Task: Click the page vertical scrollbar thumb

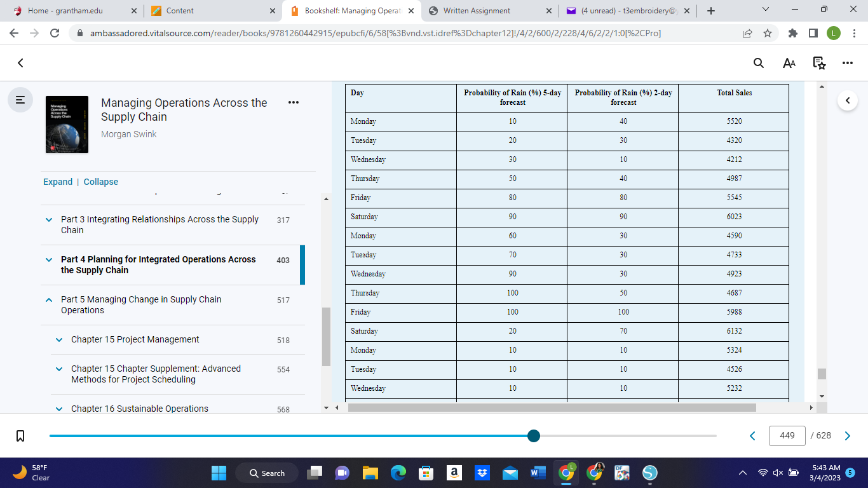Action: pos(822,374)
